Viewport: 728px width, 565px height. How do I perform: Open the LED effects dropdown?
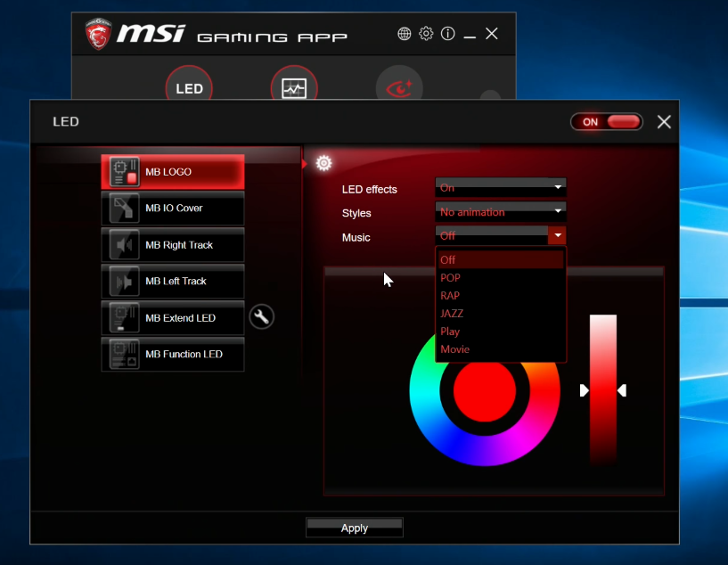click(x=501, y=187)
